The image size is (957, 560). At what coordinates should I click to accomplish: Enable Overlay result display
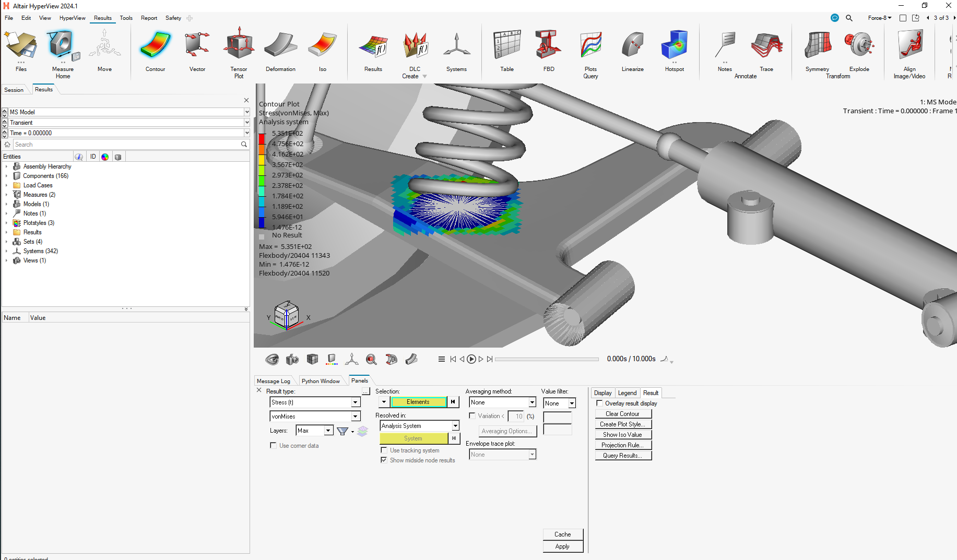point(599,403)
